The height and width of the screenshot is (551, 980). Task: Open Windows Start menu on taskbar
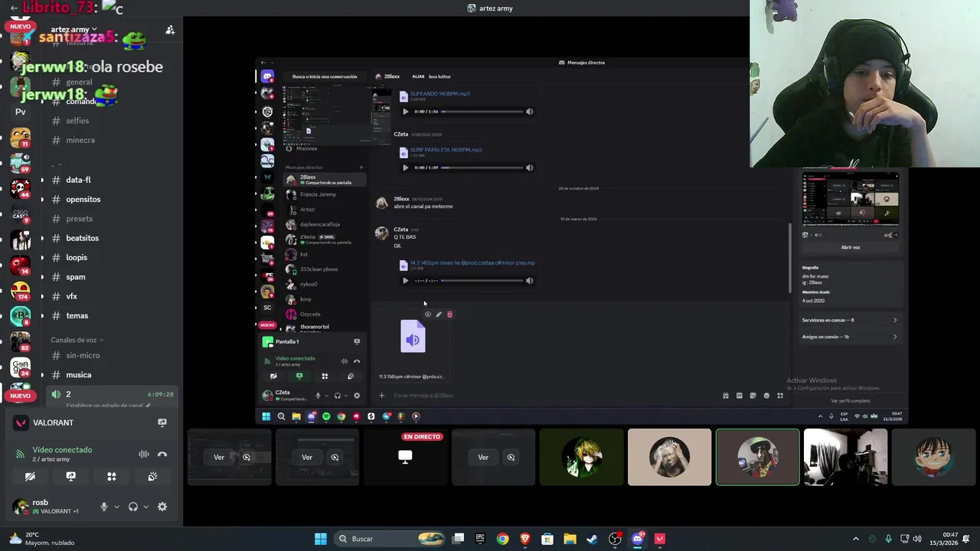[x=321, y=539]
